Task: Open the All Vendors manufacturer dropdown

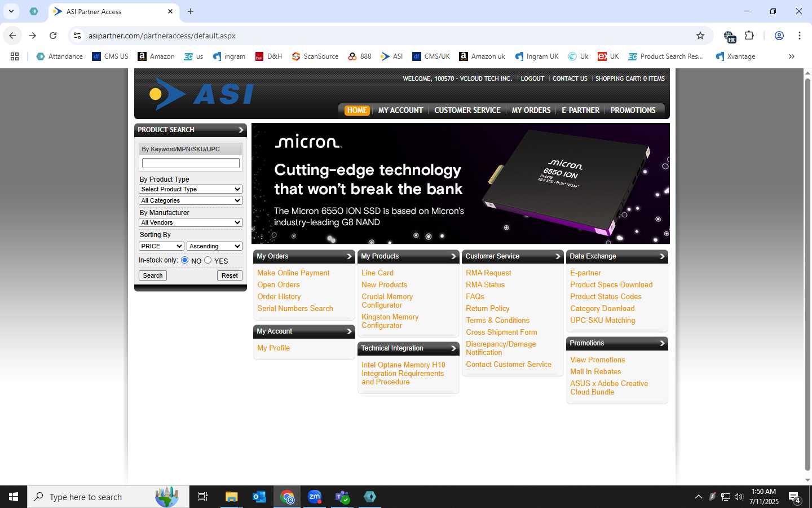Action: click(191, 222)
